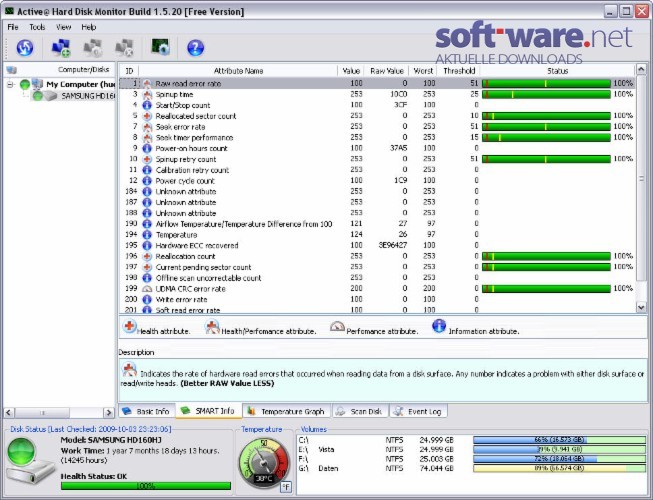
Task: Click the Refresh toolbar icon
Action: pyautogui.click(x=25, y=47)
